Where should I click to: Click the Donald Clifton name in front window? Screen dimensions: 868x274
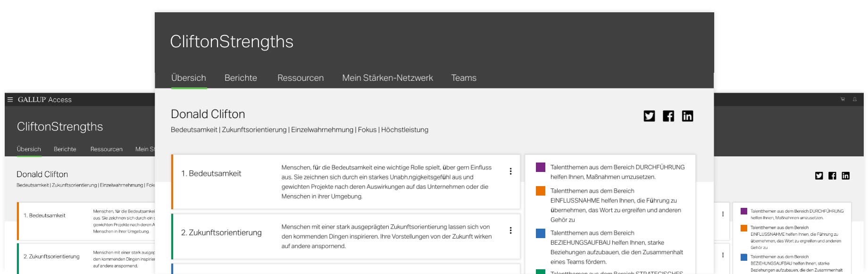pyautogui.click(x=208, y=114)
